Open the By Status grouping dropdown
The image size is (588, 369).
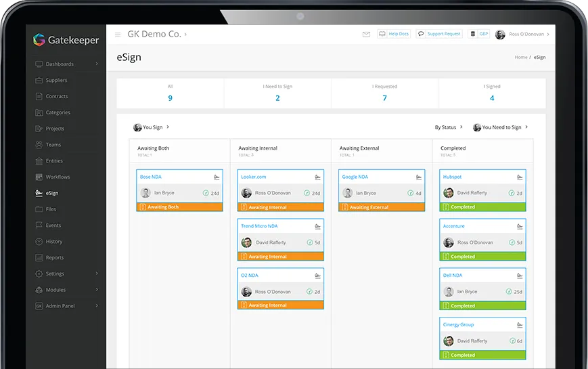click(449, 127)
